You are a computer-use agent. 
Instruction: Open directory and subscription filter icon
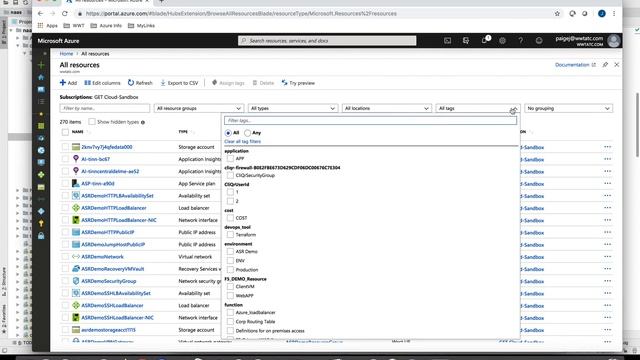pos(466,41)
